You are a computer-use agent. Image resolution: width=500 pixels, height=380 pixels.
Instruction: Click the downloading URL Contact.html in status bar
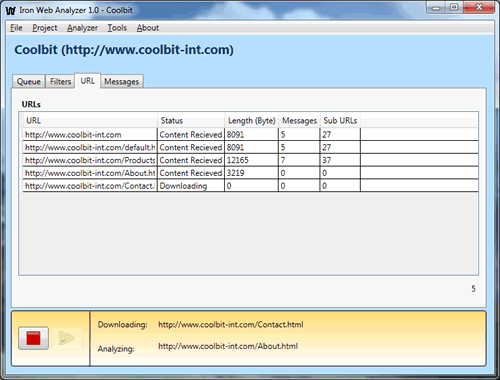pyautogui.click(x=231, y=325)
